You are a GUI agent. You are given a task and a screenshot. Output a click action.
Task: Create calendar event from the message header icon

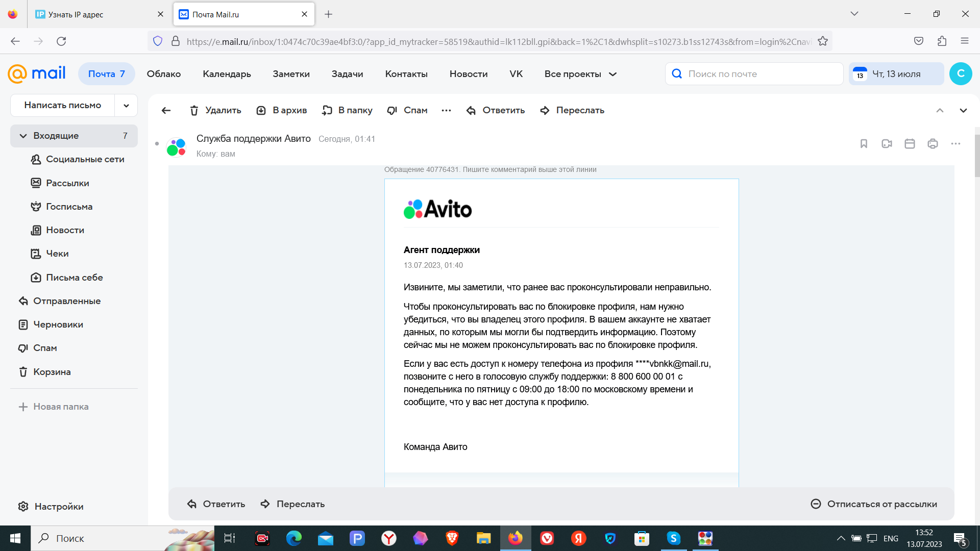[910, 144]
